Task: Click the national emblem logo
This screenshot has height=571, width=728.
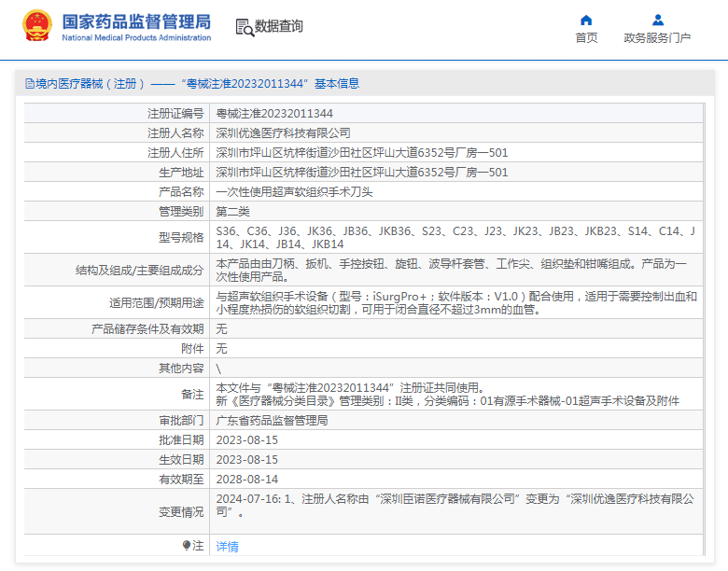Action: coord(37,26)
